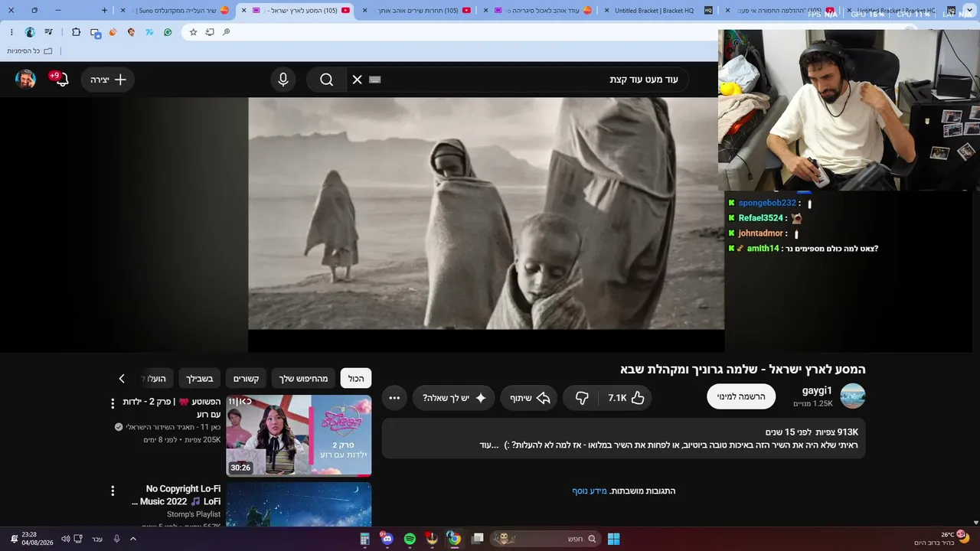Open the media controls toolbar icon
The height and width of the screenshot is (551, 980).
point(49,32)
